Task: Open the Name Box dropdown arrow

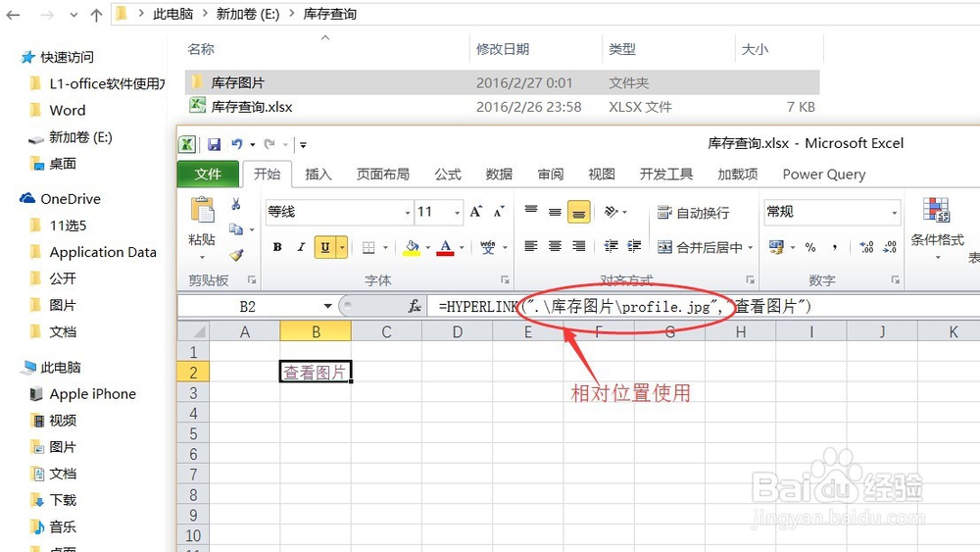Action: click(327, 306)
